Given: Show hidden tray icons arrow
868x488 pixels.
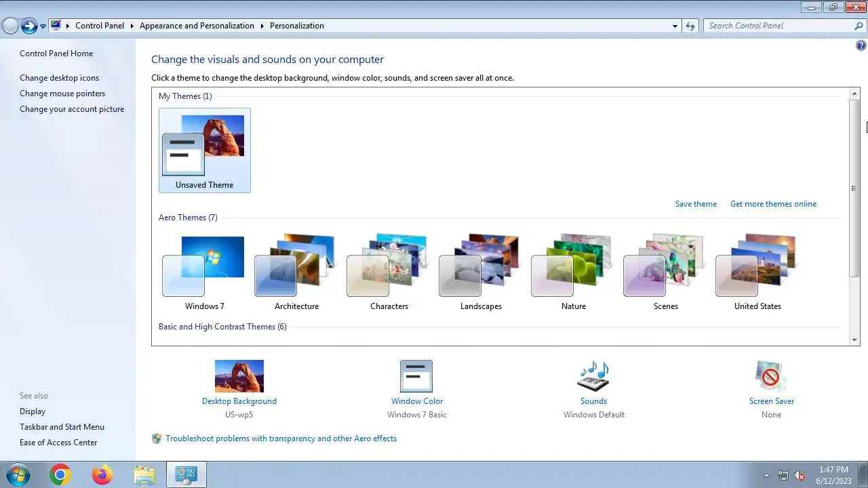Looking at the screenshot, I should click(x=766, y=475).
